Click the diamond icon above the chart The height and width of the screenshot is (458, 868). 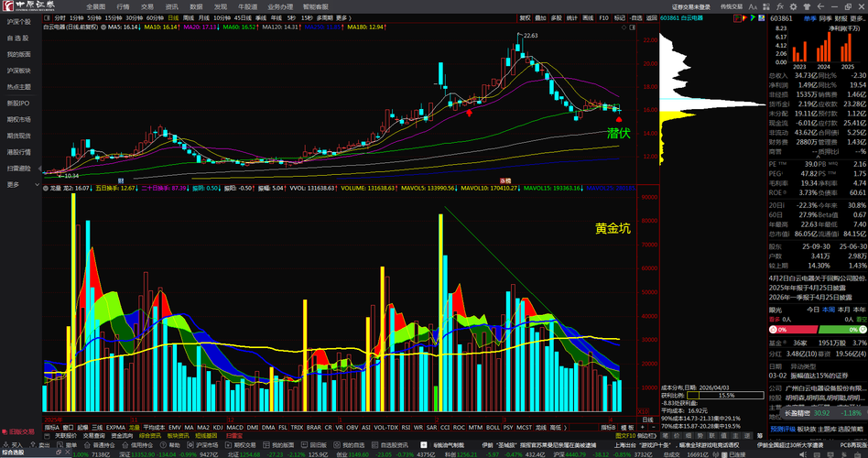[624, 27]
